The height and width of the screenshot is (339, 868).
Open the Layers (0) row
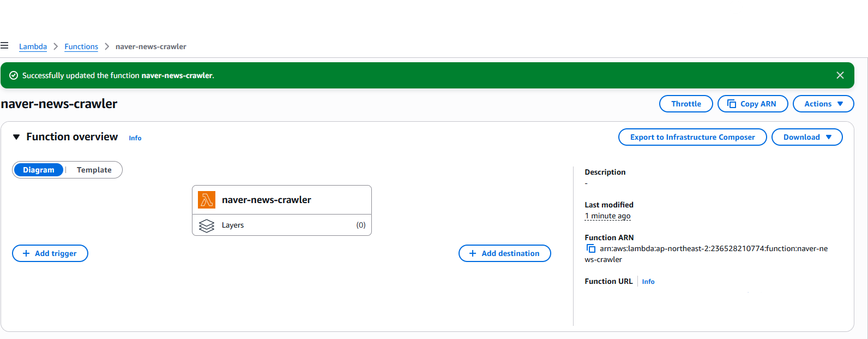point(282,225)
